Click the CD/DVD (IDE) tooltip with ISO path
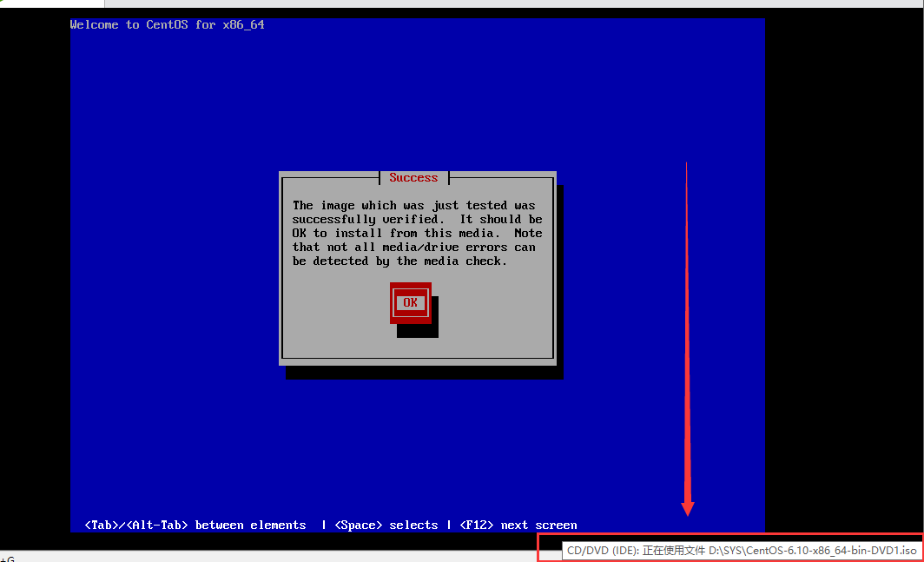This screenshot has width=924, height=562. 742,550
